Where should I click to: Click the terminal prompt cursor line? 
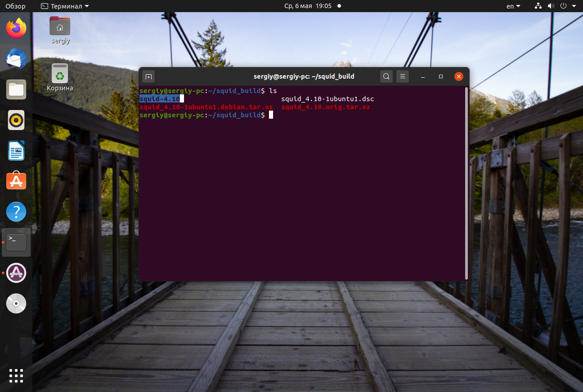click(206, 115)
